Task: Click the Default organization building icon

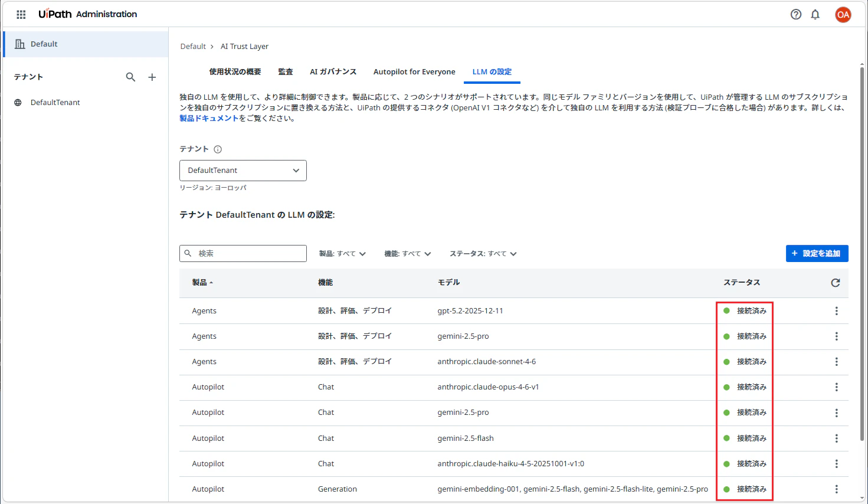Action: click(19, 44)
